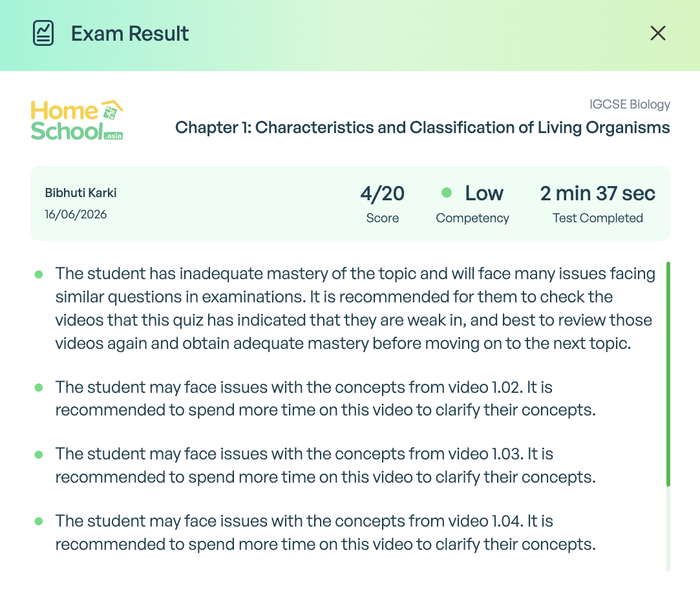The image size is (700, 608).
Task: Click the scrollbar track below the thumb
Action: tap(668, 529)
